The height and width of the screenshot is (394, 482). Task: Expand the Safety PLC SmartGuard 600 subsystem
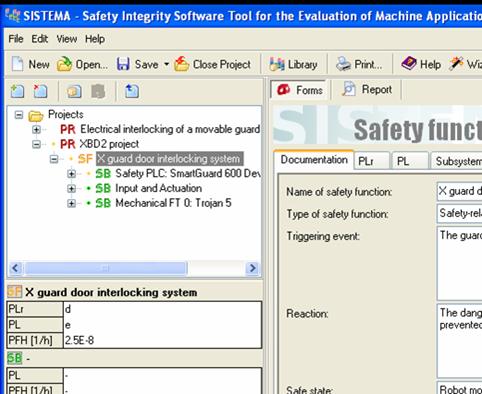(71, 174)
